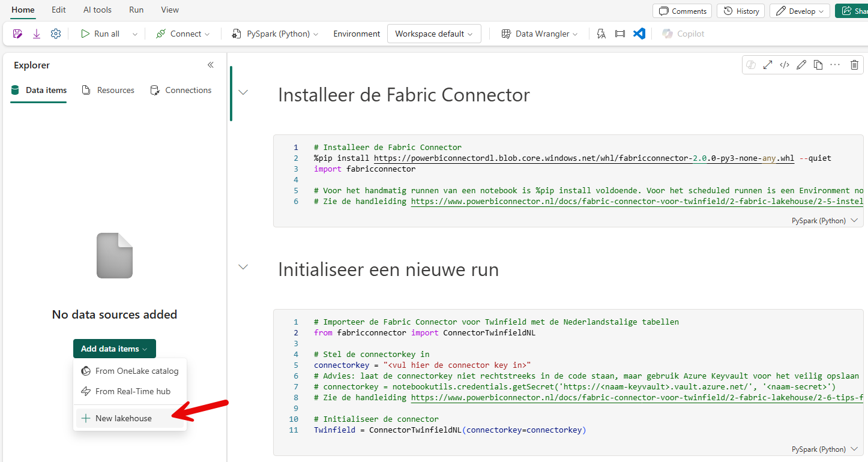Open the Workspace default environment dropdown
868x462 pixels.
tap(435, 34)
